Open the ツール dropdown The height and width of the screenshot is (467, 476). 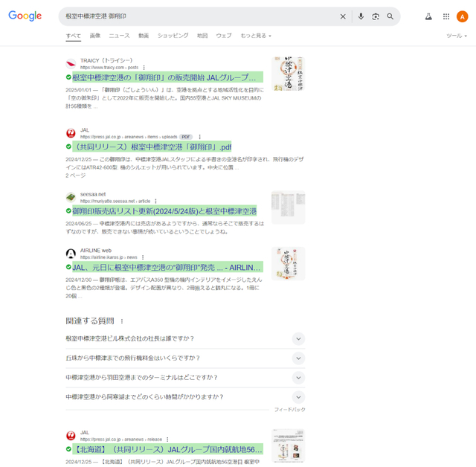pos(456,36)
